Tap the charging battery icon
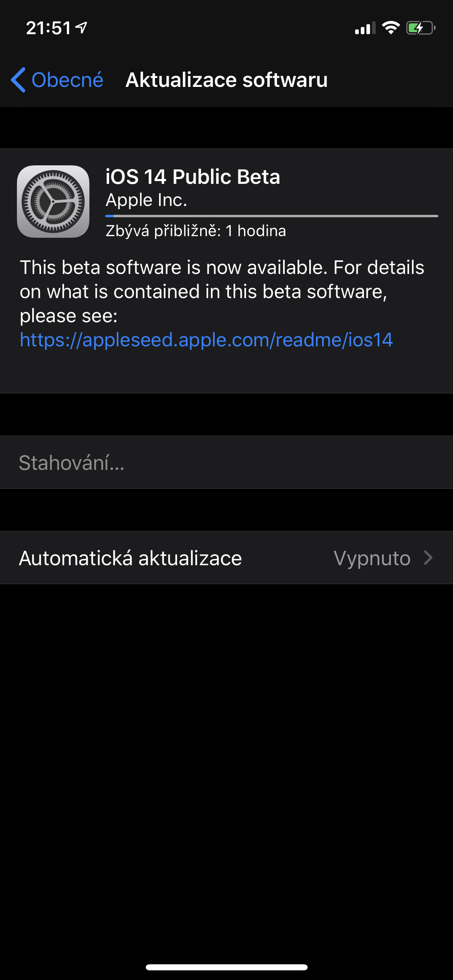The height and width of the screenshot is (980, 453). [x=420, y=28]
